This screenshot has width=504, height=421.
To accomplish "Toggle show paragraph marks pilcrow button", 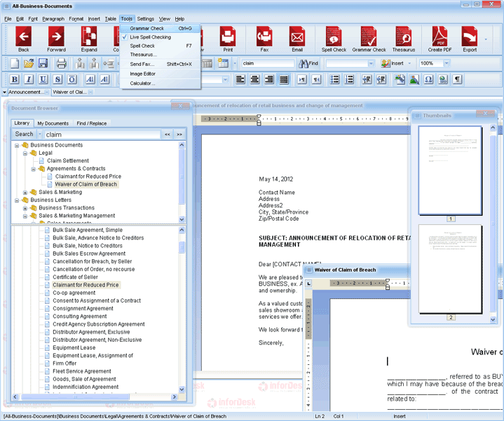I will coord(457,79).
